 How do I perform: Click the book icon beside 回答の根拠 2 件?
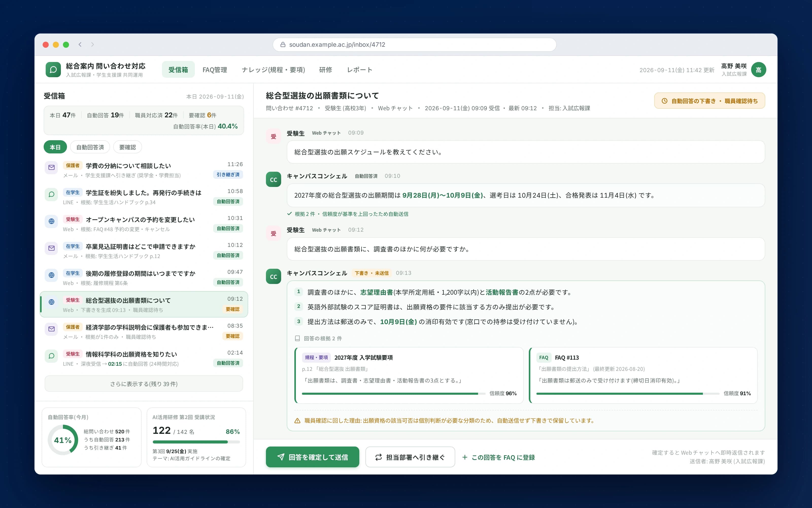tap(297, 338)
